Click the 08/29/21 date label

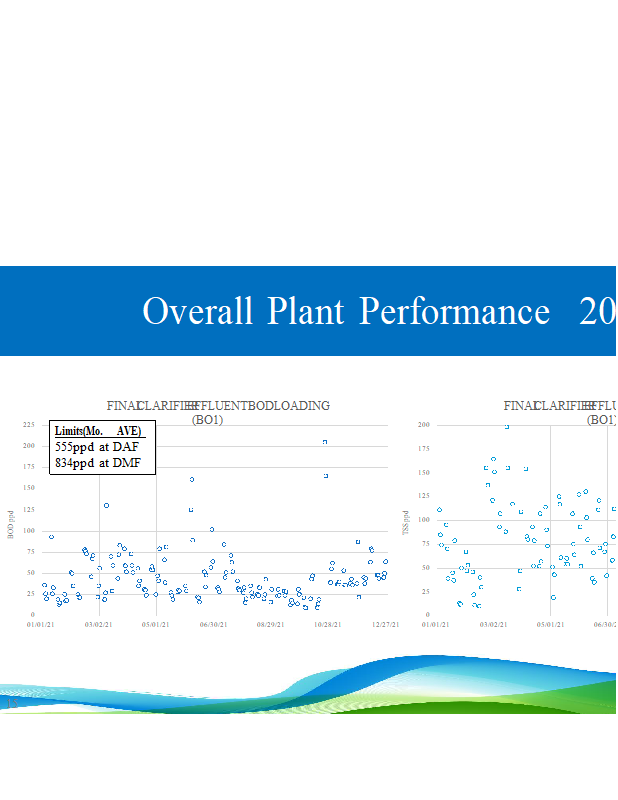271,625
